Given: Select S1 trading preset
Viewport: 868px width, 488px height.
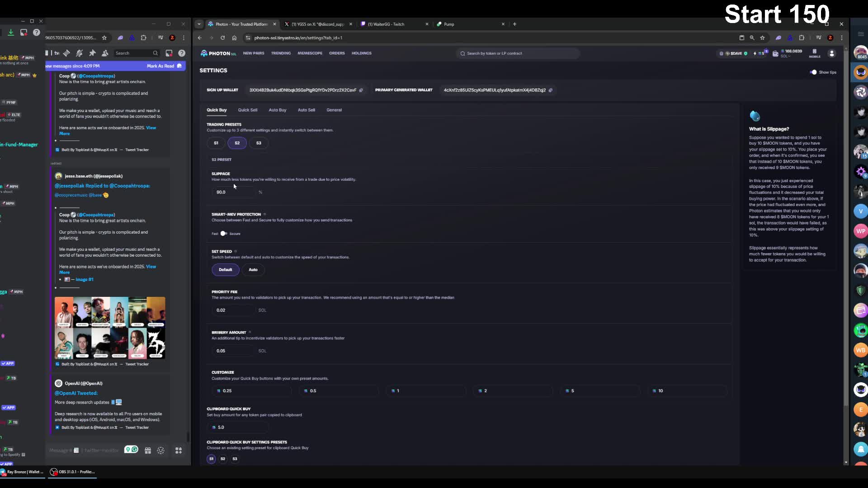Looking at the screenshot, I should coord(216,143).
